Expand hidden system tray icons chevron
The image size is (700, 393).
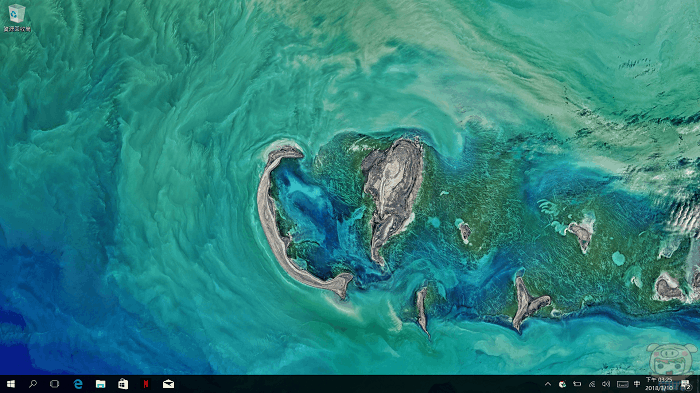click(x=548, y=384)
